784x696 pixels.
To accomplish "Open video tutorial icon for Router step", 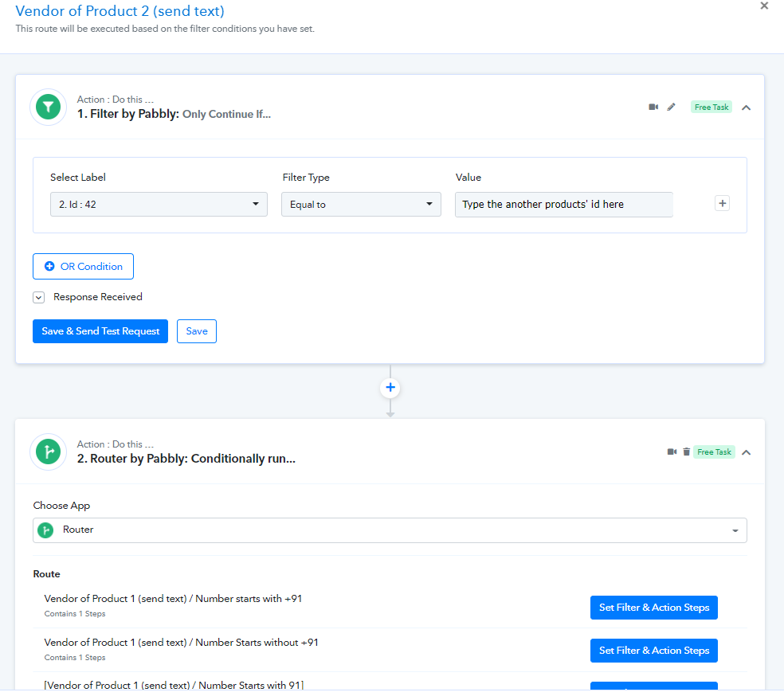I will coord(672,452).
